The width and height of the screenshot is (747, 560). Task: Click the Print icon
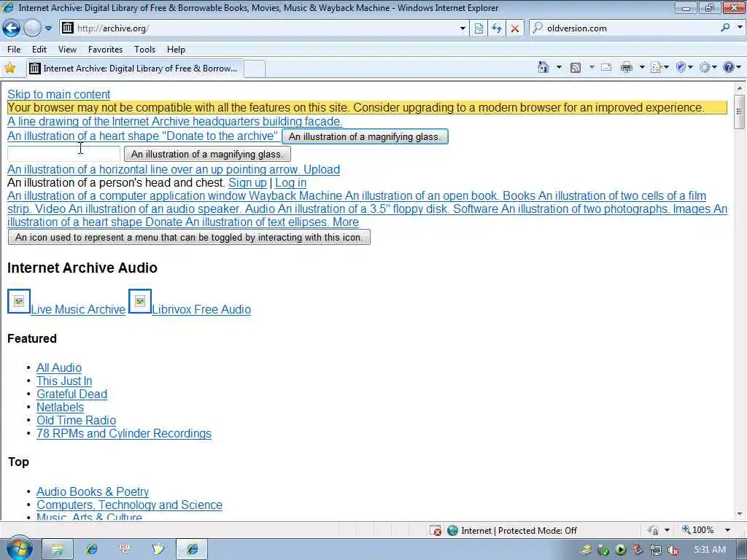pyautogui.click(x=627, y=67)
